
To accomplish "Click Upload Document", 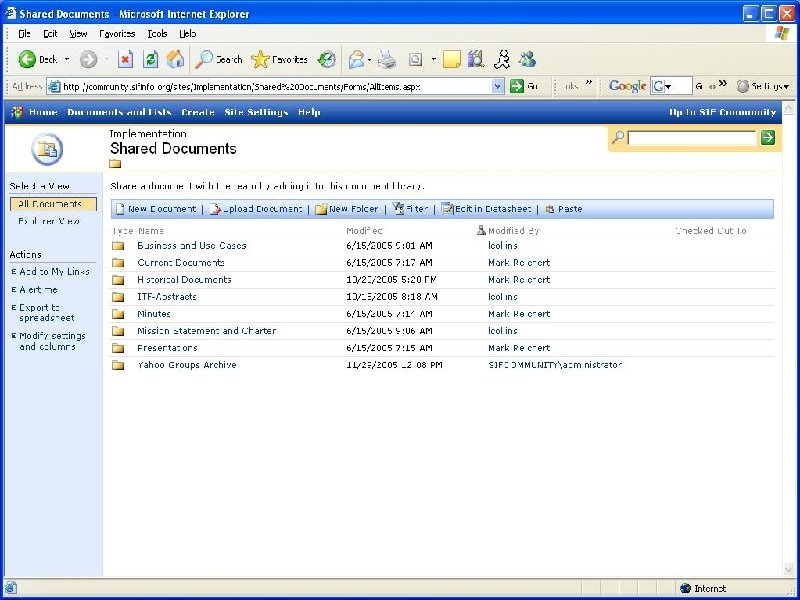I will click(257, 209).
